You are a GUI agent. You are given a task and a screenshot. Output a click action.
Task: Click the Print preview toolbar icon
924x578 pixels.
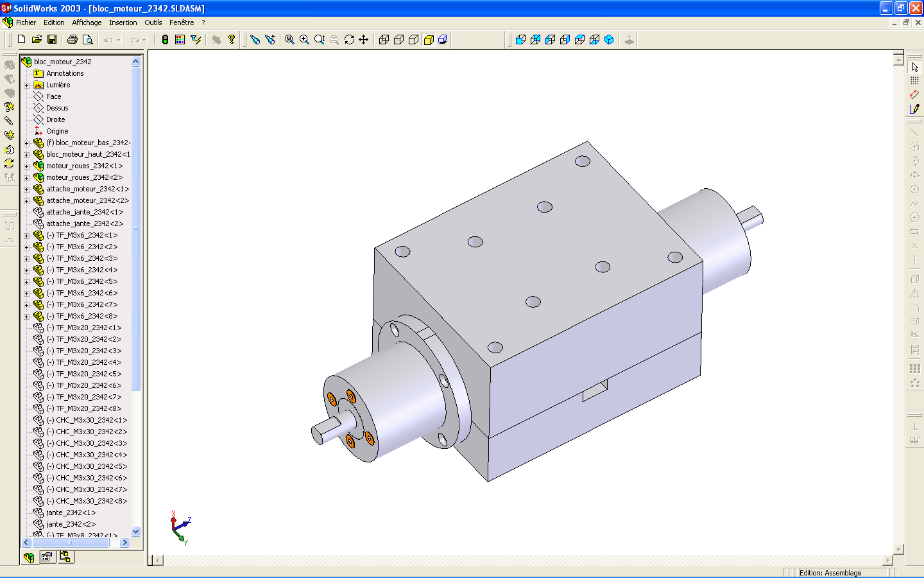(x=88, y=40)
